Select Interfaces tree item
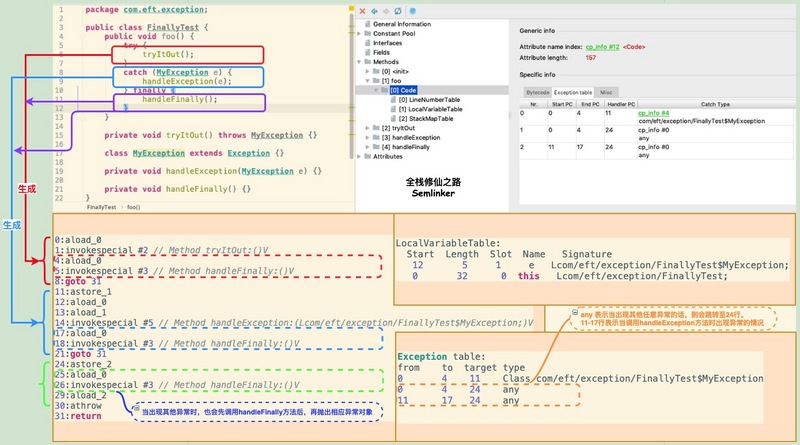The image size is (800, 445). point(387,43)
